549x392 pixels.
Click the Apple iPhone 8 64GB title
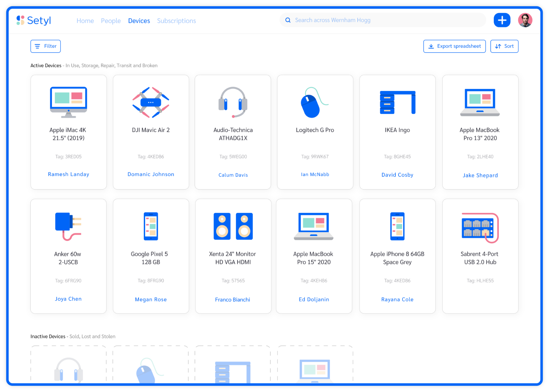pyautogui.click(x=397, y=258)
